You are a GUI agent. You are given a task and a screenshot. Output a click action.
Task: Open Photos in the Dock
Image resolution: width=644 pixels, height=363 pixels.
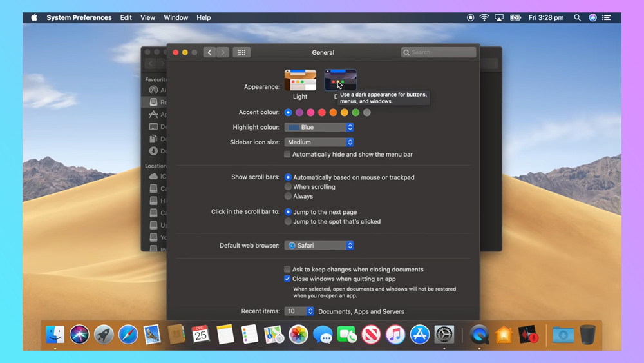pyautogui.click(x=298, y=334)
